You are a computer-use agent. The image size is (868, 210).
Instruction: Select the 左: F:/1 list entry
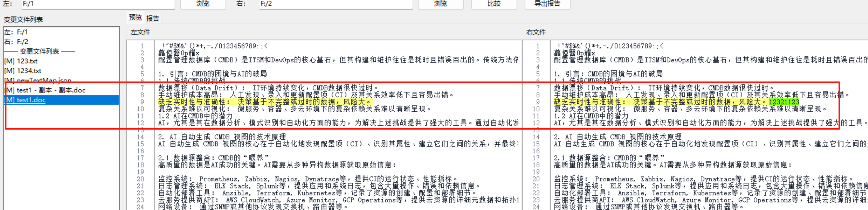coord(16,32)
